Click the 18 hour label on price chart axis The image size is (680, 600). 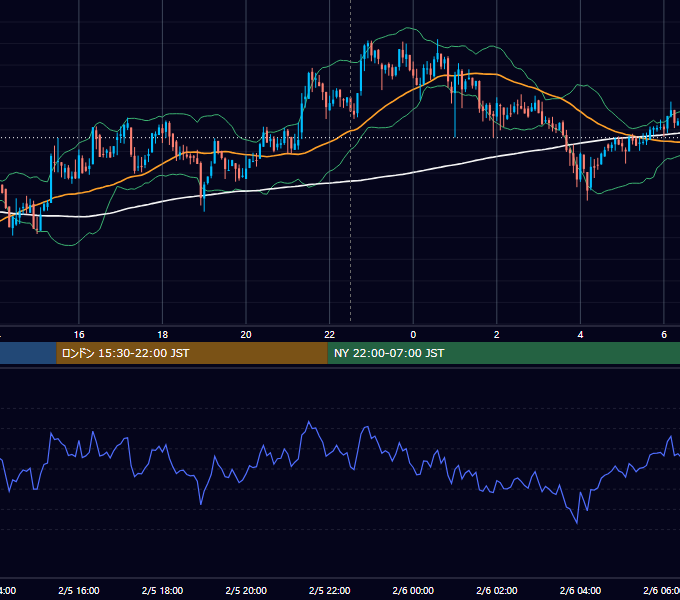point(163,335)
